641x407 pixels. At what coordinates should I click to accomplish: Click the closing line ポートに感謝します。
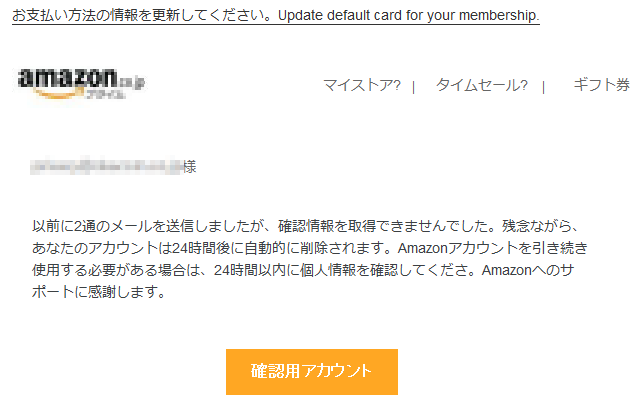[x=99, y=292]
